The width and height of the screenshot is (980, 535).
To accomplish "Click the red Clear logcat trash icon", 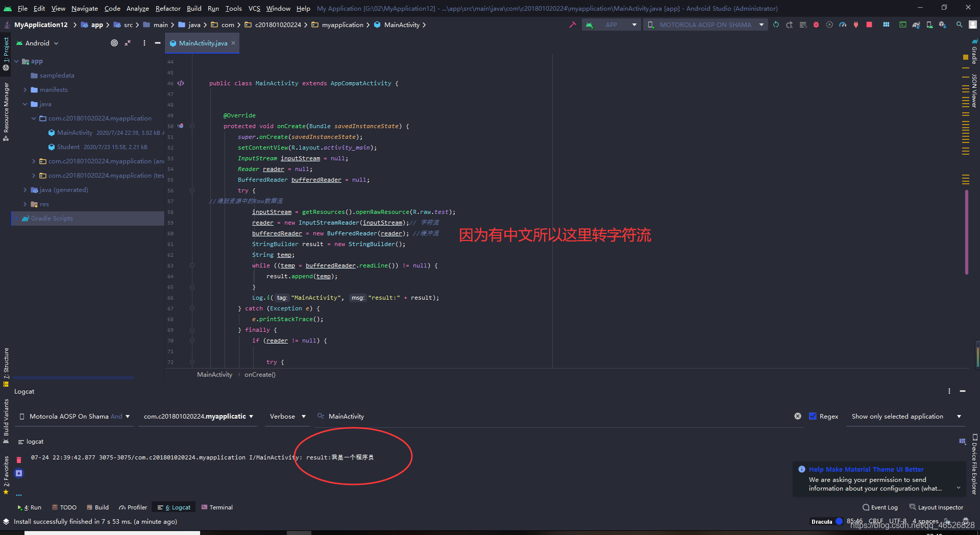I will tap(19, 460).
